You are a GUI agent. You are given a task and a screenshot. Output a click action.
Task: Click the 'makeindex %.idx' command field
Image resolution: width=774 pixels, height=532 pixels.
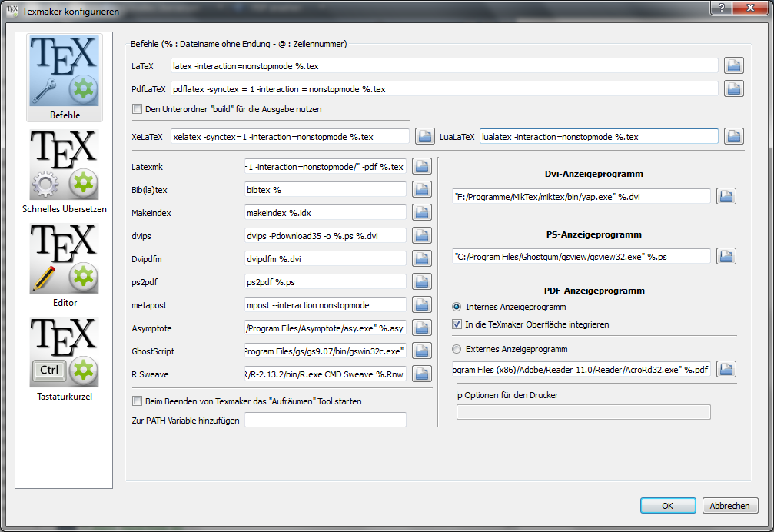click(x=325, y=213)
